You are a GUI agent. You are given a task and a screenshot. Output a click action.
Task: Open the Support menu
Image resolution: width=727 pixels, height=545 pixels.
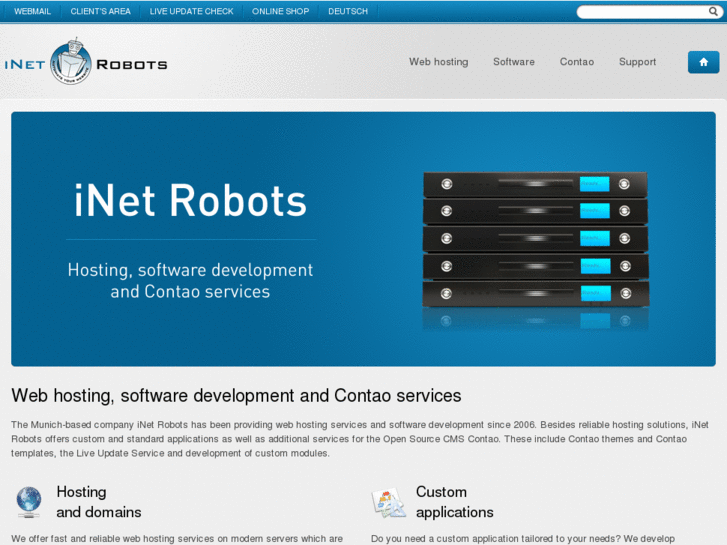point(637,62)
